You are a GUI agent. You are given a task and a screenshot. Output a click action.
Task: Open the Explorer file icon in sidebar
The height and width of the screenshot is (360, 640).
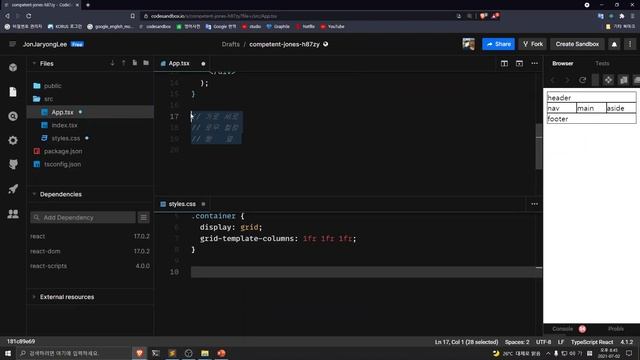pyautogui.click(x=13, y=92)
